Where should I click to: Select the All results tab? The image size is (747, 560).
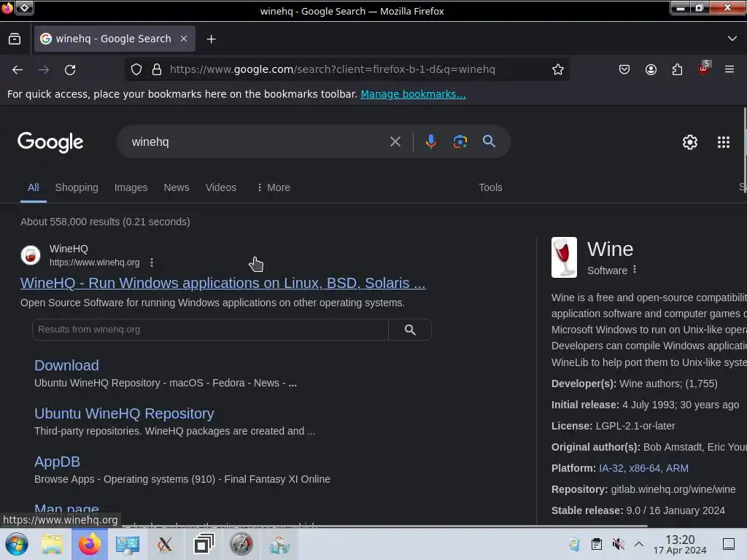click(34, 187)
